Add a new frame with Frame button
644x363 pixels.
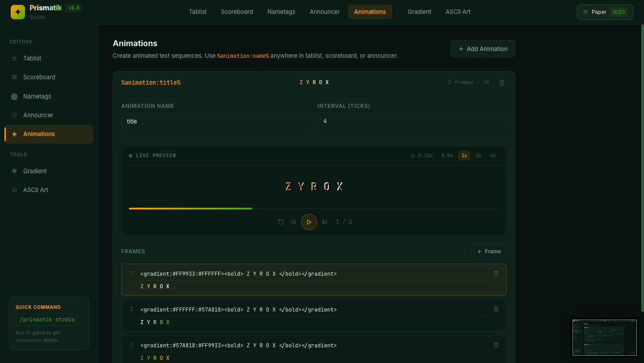tap(489, 252)
